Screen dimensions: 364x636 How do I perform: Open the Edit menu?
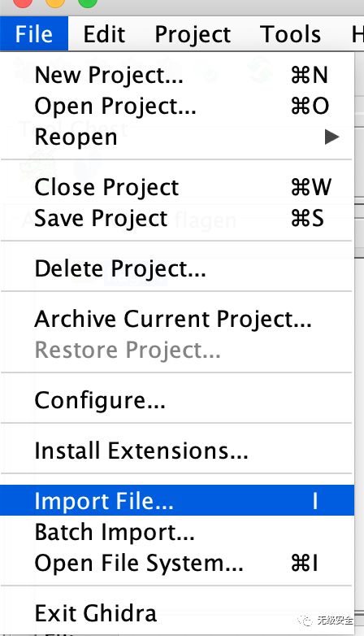pos(104,34)
